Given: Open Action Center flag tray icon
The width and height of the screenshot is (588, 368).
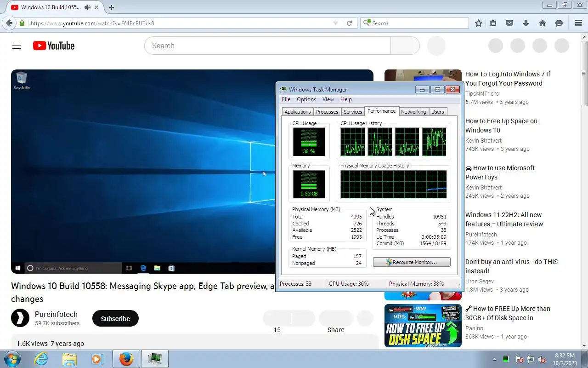Looking at the screenshot, I should tap(520, 359).
